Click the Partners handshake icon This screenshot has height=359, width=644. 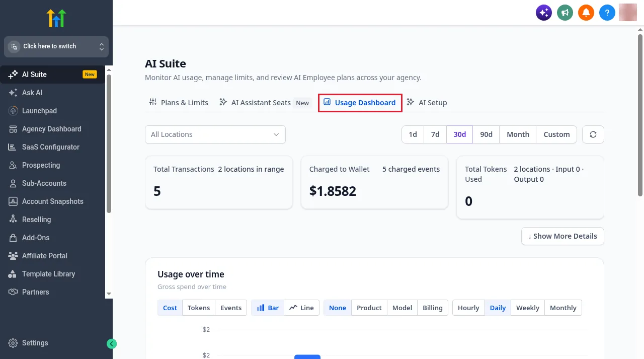[13, 292]
